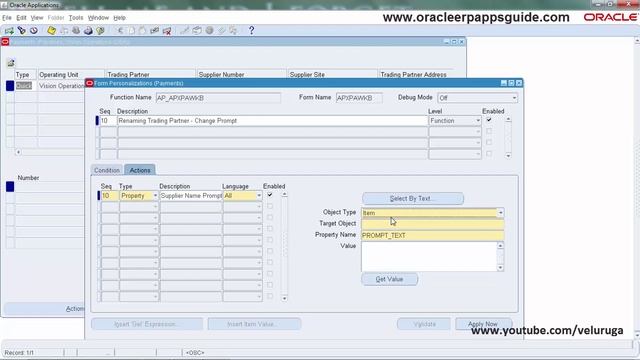
Task: Click the up arrow on the Value box scrollbar
Action: tap(500, 246)
